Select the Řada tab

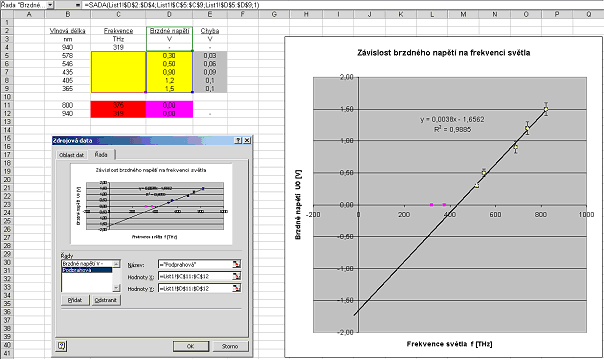(101, 154)
